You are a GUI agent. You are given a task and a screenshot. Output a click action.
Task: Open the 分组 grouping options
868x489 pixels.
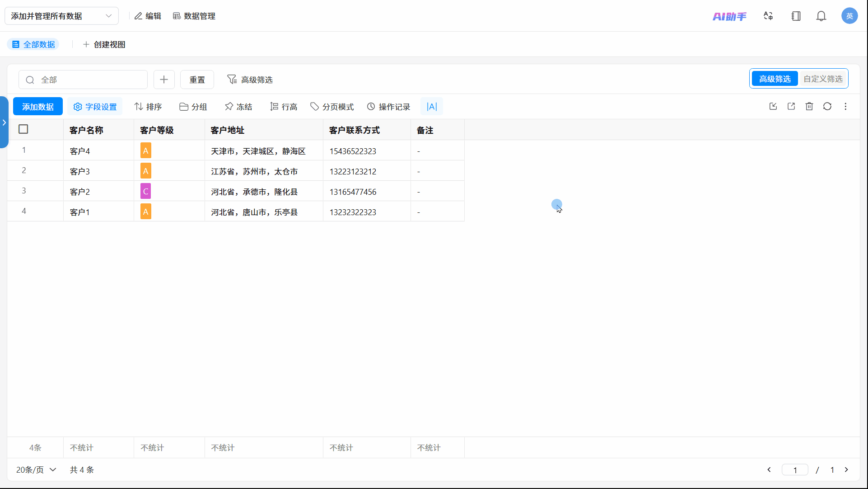click(x=193, y=107)
